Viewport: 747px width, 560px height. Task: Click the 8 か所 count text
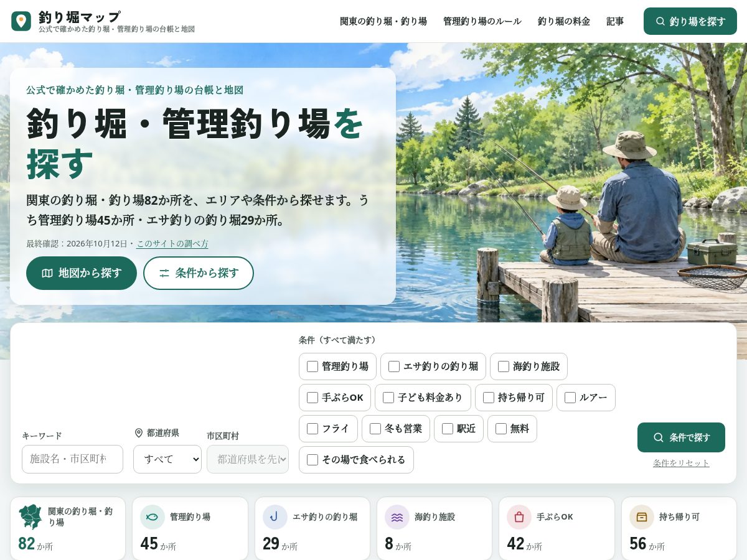(x=398, y=544)
